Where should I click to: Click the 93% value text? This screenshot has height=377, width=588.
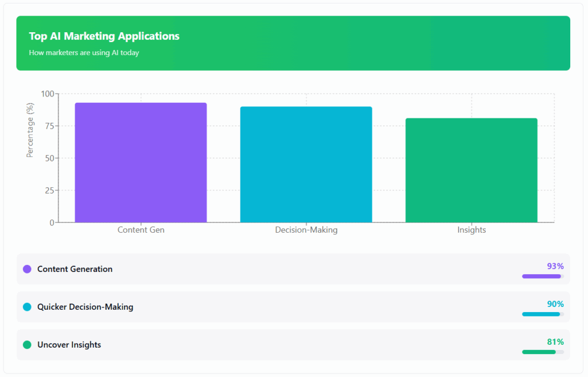(x=555, y=266)
